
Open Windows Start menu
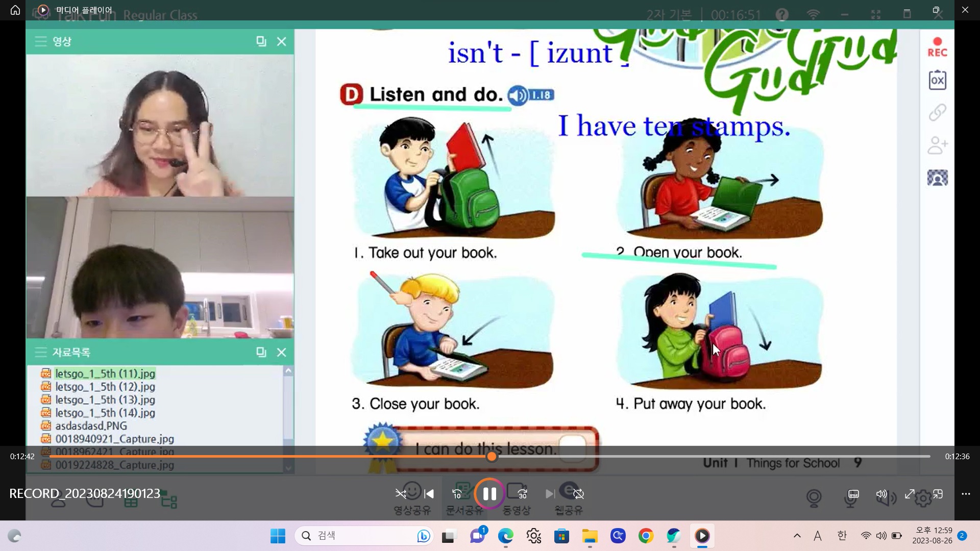point(278,536)
